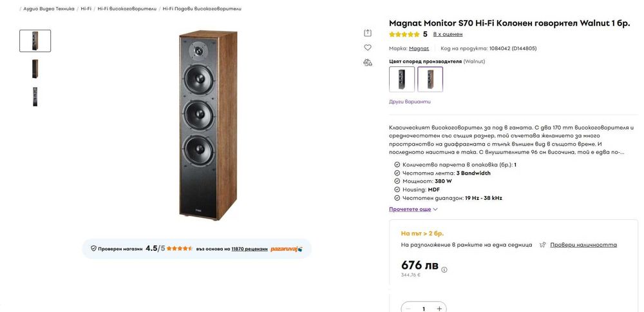Click the five-star rating icons
644x312 pixels.
(x=404, y=34)
